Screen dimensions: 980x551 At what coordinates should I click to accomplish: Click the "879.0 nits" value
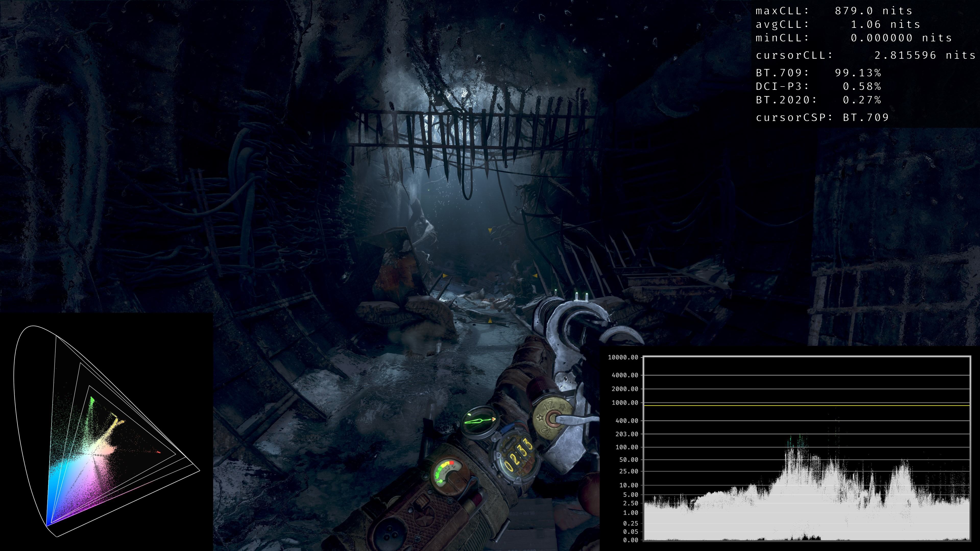[874, 11]
